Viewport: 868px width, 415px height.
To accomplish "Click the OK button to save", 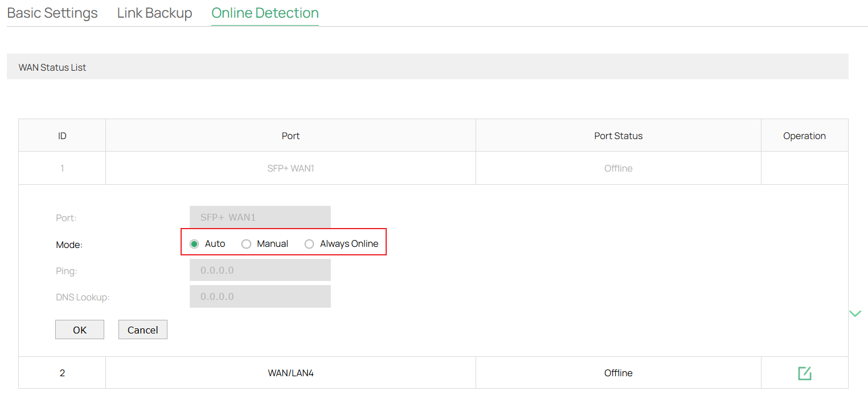I will [79, 329].
